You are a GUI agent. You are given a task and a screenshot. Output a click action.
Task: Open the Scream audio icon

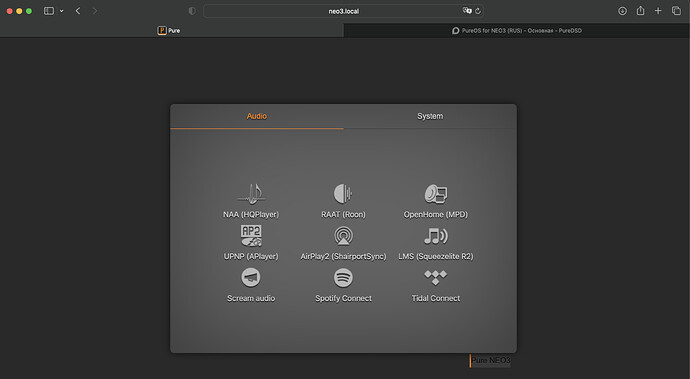(251, 277)
